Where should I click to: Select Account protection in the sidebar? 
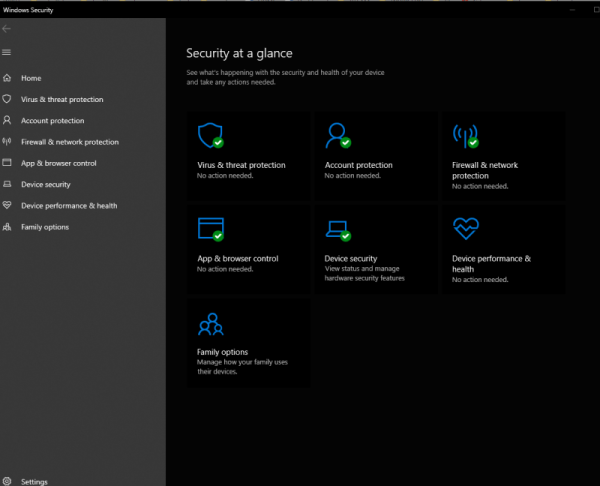coord(53,121)
